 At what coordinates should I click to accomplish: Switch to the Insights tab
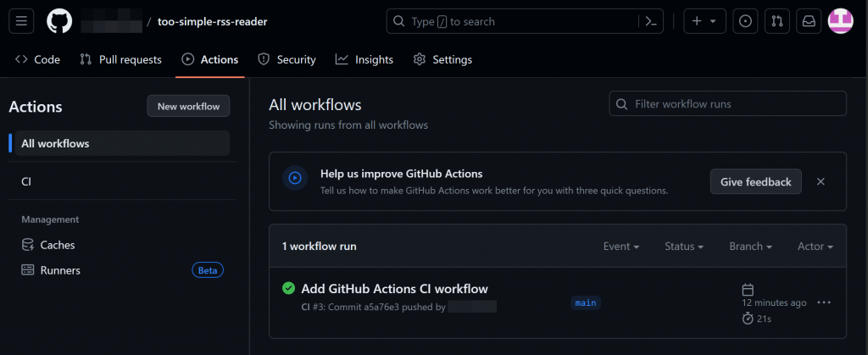[x=364, y=59]
